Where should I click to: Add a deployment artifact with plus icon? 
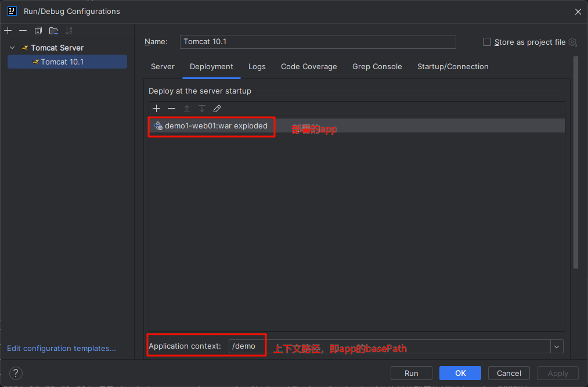click(x=156, y=109)
